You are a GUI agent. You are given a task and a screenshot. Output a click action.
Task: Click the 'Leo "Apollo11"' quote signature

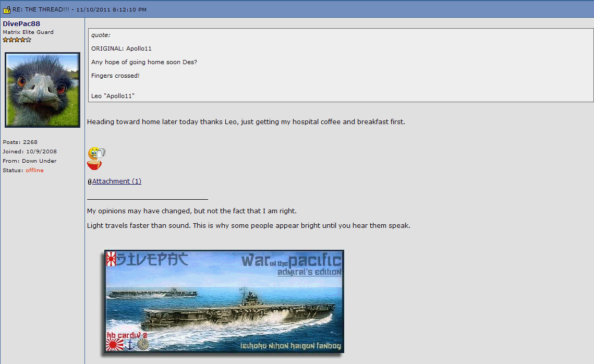pyautogui.click(x=113, y=96)
